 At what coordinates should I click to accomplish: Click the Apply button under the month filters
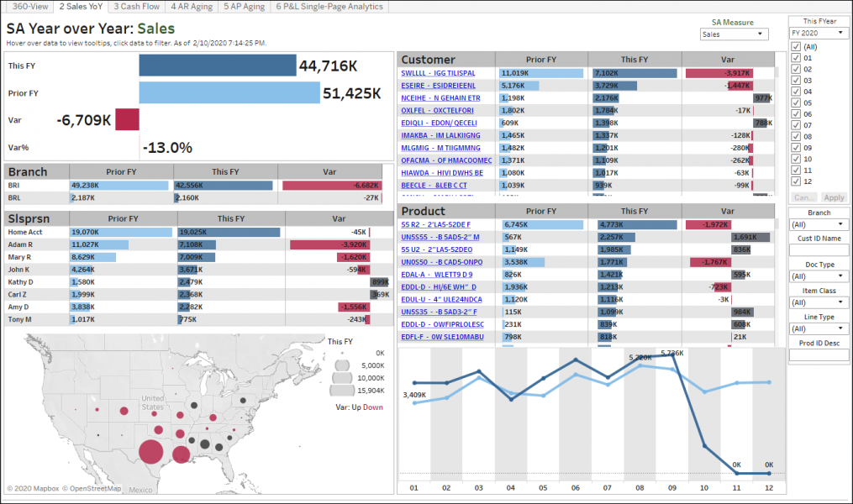point(833,197)
